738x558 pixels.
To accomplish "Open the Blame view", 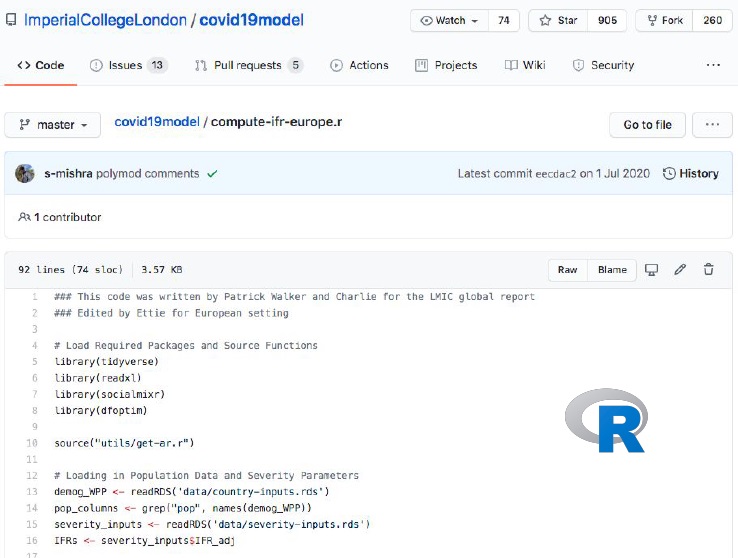I will [x=612, y=270].
